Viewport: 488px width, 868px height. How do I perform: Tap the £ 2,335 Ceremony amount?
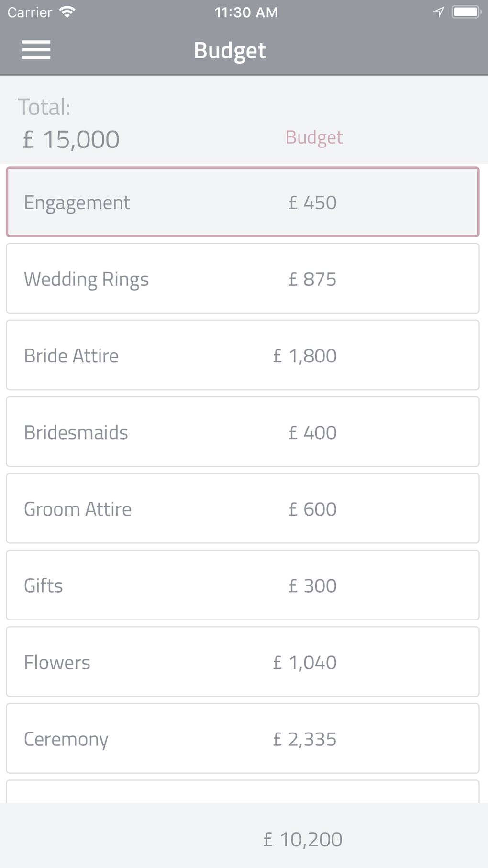click(x=305, y=739)
